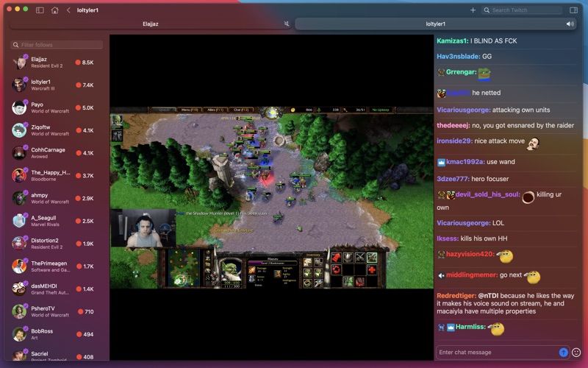Click the Enter chat message field
Image resolution: width=588 pixels, height=368 pixels.
click(x=498, y=353)
